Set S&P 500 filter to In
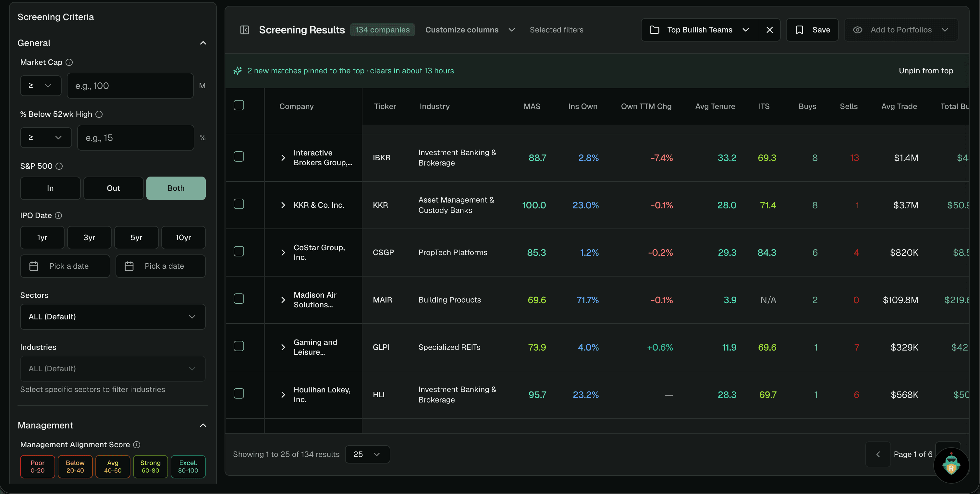Viewport: 980px width, 494px height. coord(50,188)
